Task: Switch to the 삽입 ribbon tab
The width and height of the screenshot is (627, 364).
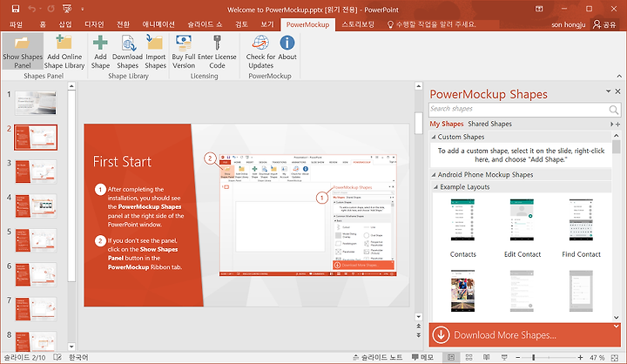Action: (65, 24)
